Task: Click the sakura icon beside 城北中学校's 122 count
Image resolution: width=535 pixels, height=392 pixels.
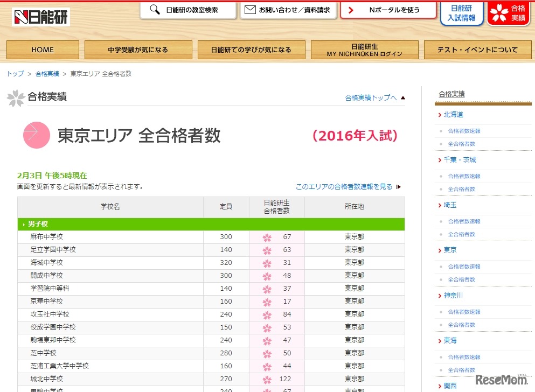Action: pyautogui.click(x=267, y=379)
